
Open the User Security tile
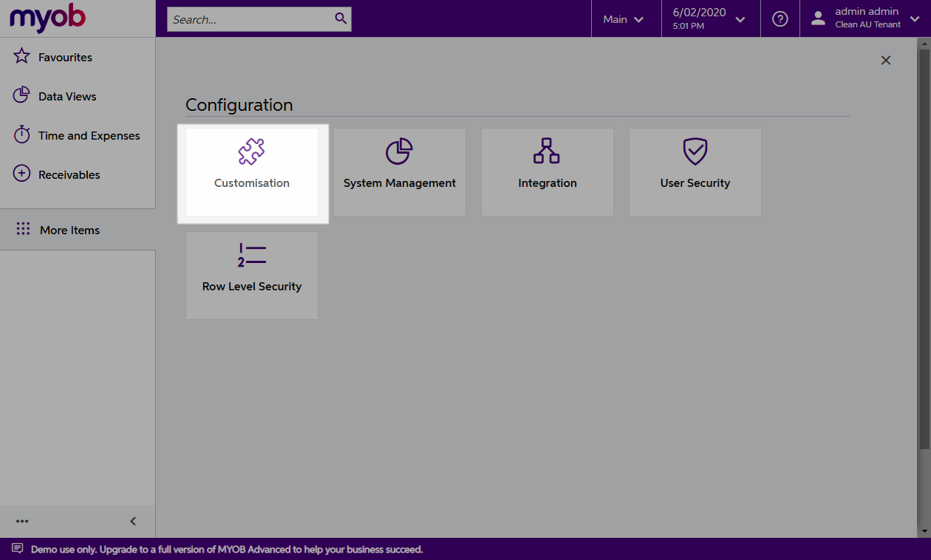coord(695,172)
